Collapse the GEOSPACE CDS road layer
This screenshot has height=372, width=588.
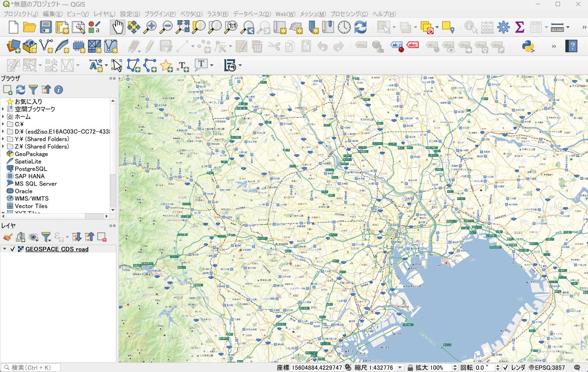click(x=4, y=249)
